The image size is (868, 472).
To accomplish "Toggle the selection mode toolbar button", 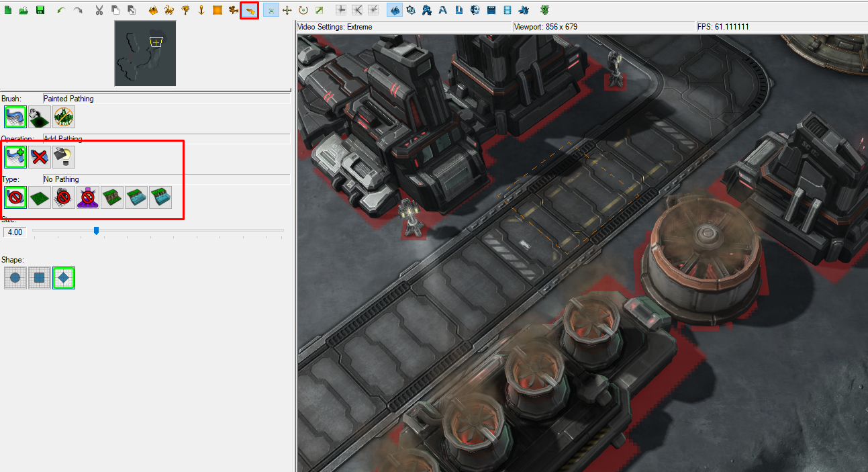I will pos(271,10).
